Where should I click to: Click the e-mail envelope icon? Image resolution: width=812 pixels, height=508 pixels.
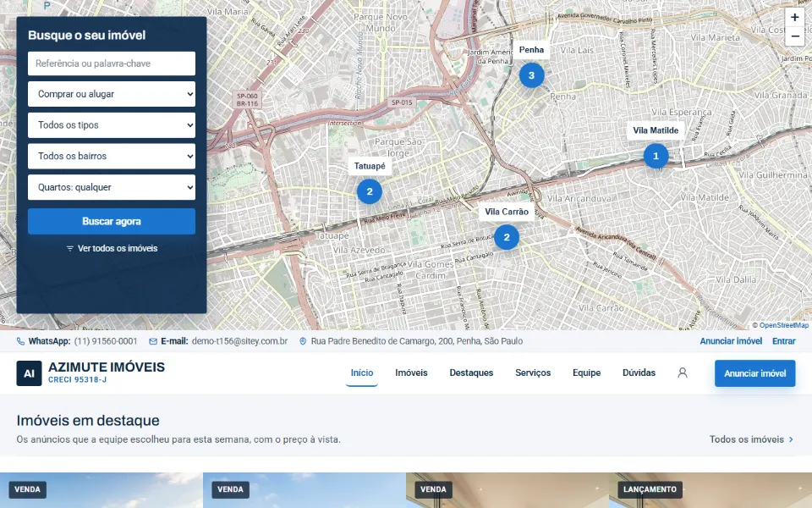tap(153, 341)
